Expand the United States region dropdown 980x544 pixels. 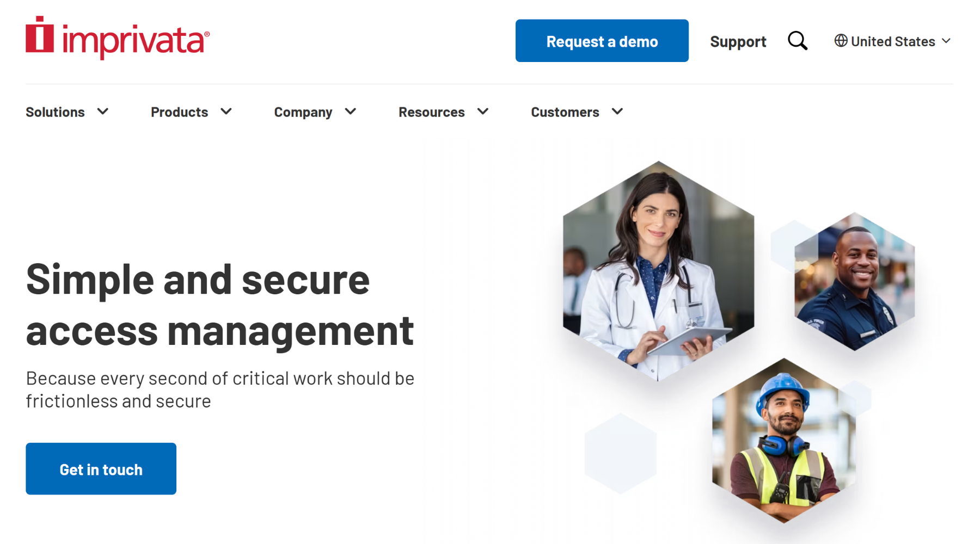tap(893, 41)
